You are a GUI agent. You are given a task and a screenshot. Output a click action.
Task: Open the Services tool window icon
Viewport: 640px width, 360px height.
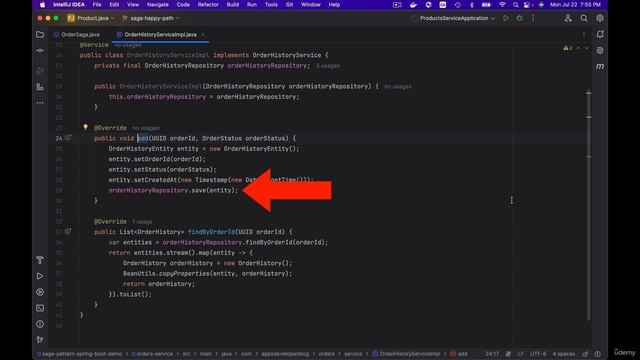40,292
